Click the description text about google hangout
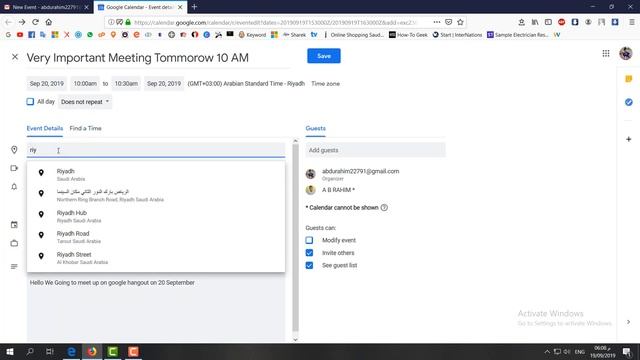640x360 pixels. [x=112, y=282]
